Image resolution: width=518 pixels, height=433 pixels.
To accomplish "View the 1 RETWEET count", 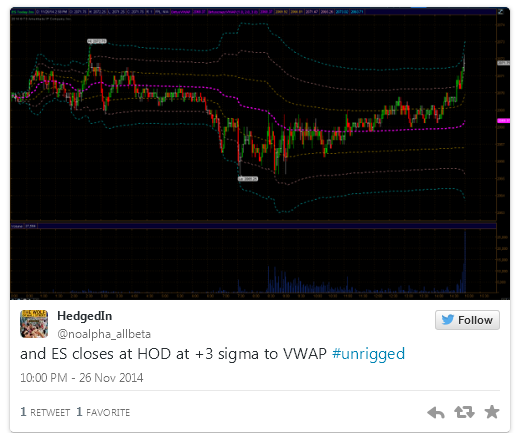I will tap(45, 412).
